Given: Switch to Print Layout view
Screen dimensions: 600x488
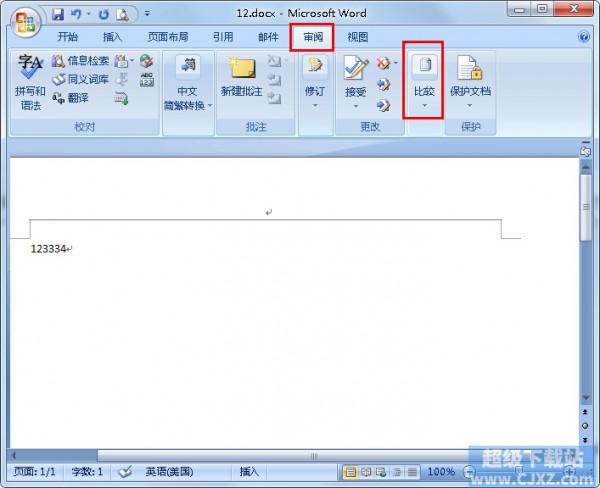Looking at the screenshot, I should pyautogui.click(x=350, y=472).
